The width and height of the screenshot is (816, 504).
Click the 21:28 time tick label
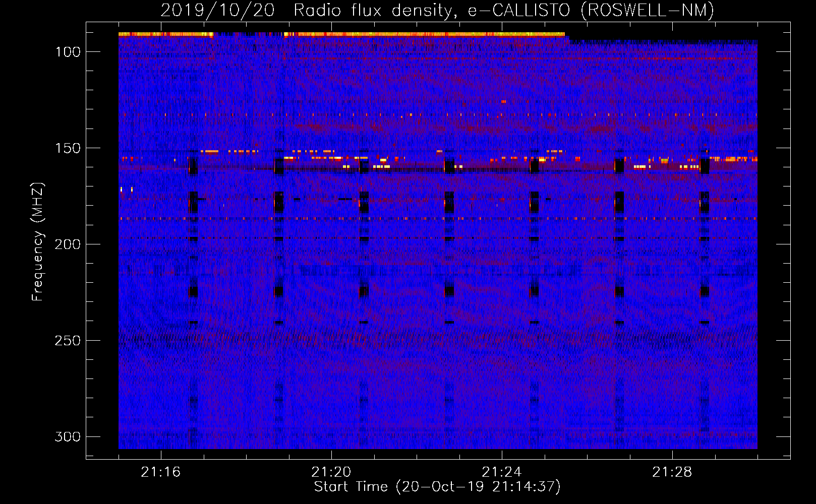coord(672,472)
